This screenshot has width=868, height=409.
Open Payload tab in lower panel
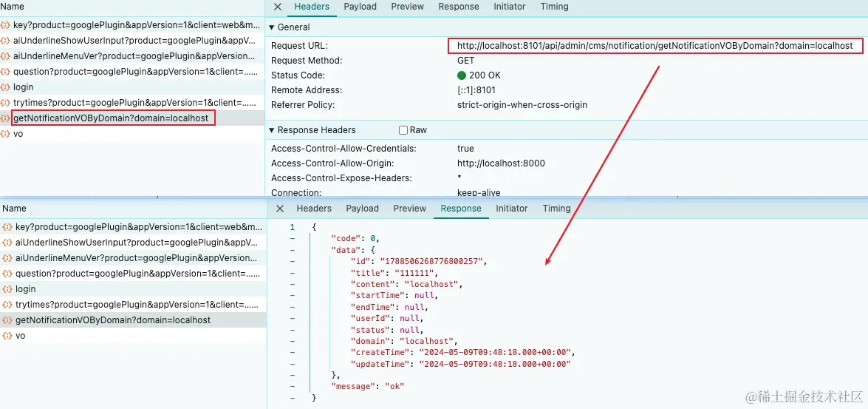pos(363,209)
